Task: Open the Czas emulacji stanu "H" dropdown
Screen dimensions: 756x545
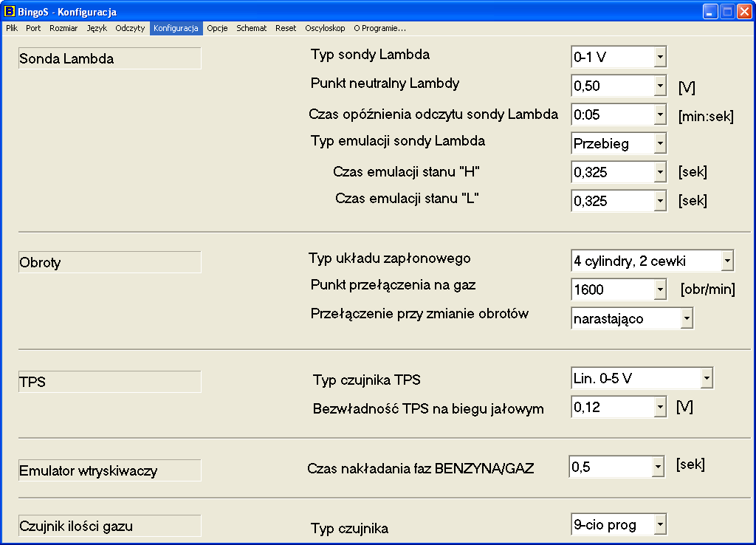Action: [660, 172]
